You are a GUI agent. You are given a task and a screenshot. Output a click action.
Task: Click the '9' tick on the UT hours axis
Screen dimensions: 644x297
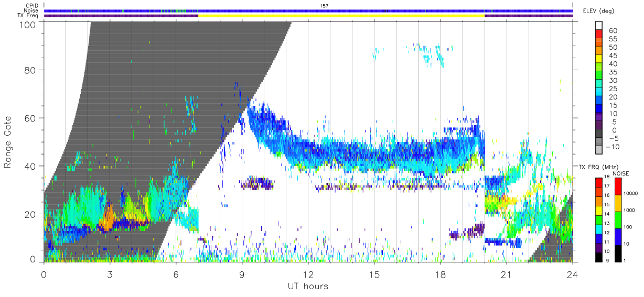coord(242,274)
